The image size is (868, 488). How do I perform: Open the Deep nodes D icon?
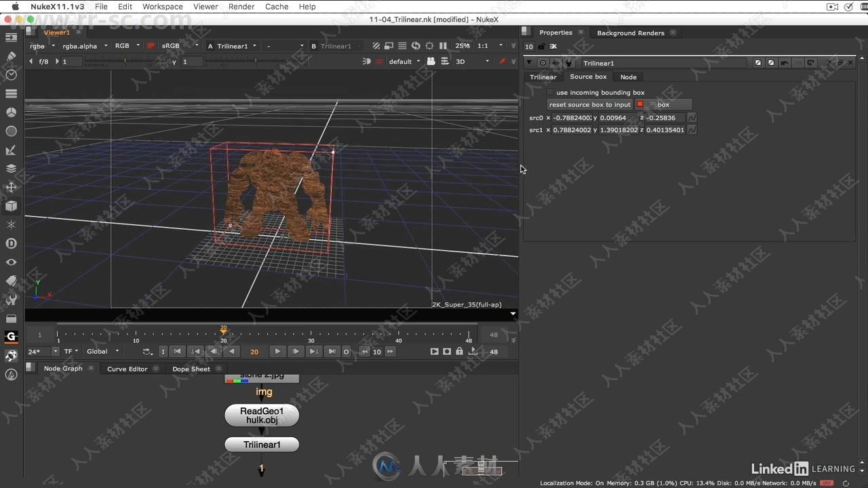click(x=11, y=243)
